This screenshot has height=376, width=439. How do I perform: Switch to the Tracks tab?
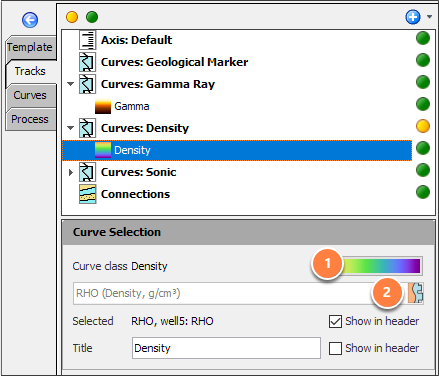pyautogui.click(x=30, y=71)
